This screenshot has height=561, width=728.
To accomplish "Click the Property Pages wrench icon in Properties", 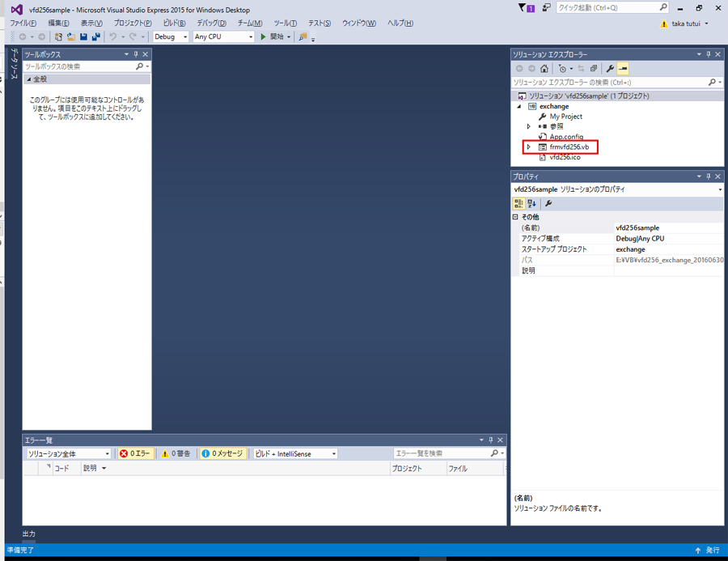I will click(548, 203).
